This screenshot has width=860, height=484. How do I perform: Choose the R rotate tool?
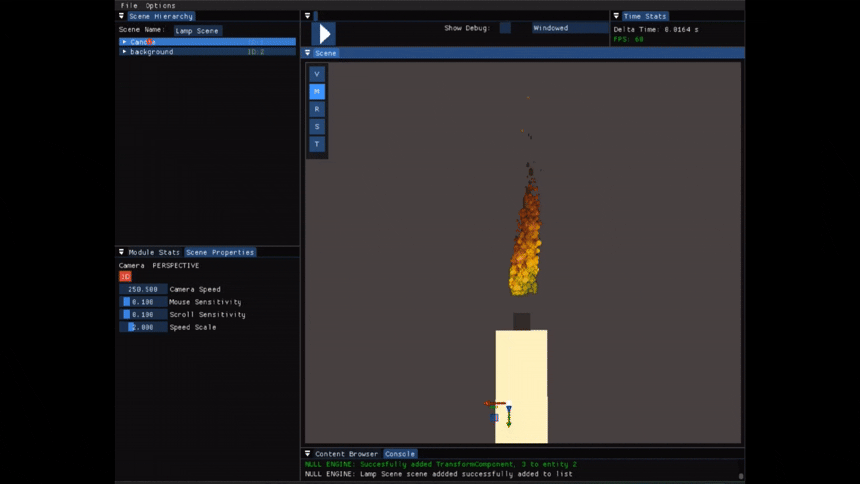pos(317,109)
